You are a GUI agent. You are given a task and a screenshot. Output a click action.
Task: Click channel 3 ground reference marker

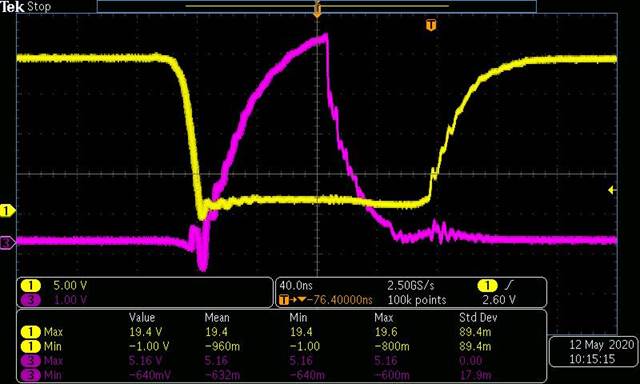7,242
